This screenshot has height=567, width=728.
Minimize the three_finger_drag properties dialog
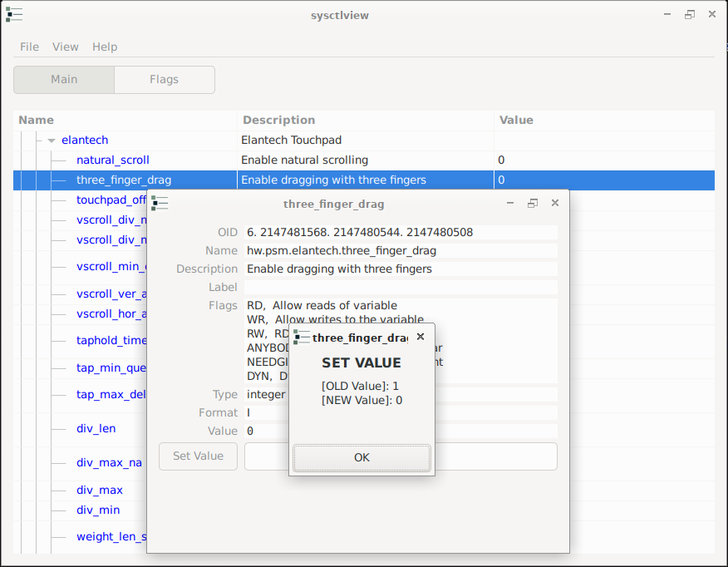(x=511, y=203)
